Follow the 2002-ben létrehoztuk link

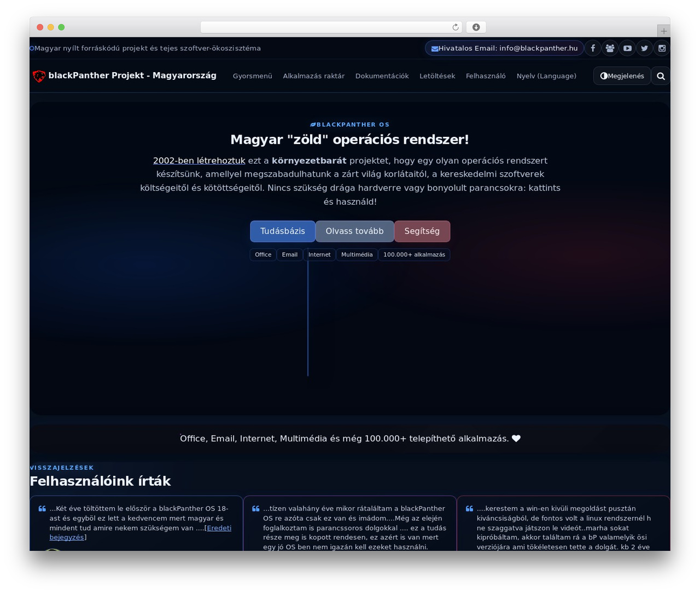(199, 161)
